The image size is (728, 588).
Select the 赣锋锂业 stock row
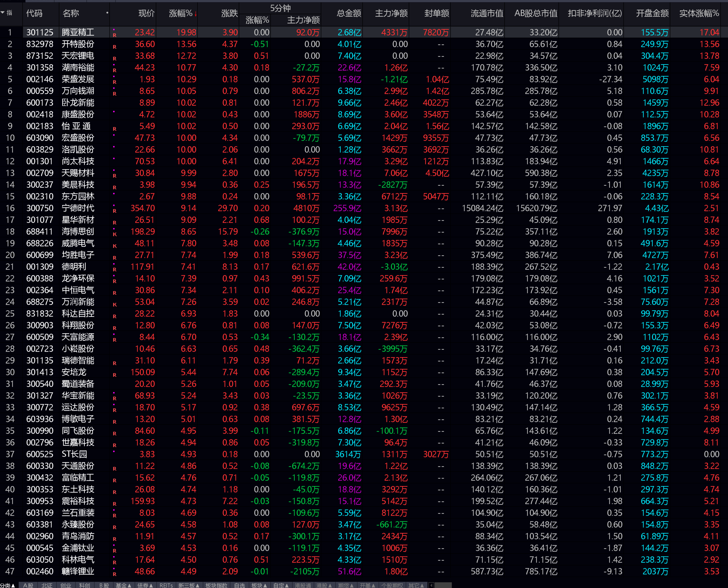coord(78,571)
